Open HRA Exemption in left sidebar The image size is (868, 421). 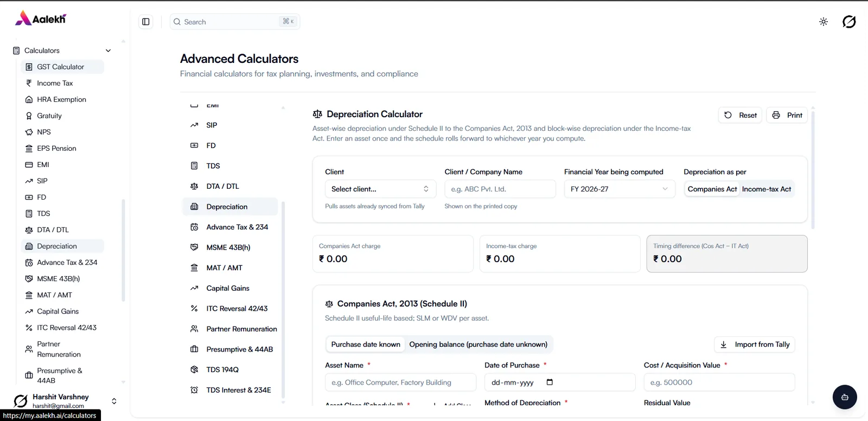point(62,99)
